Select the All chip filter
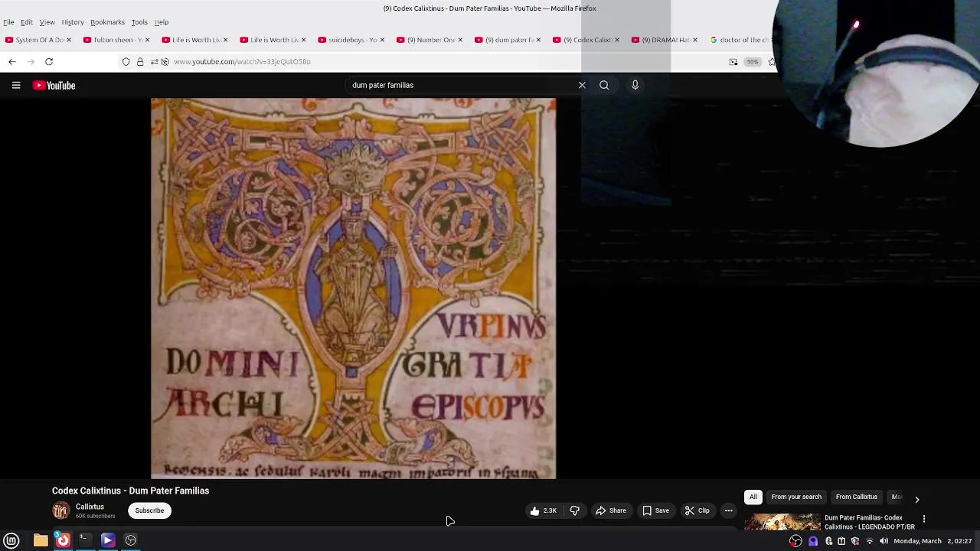The width and height of the screenshot is (980, 551). coord(753,497)
